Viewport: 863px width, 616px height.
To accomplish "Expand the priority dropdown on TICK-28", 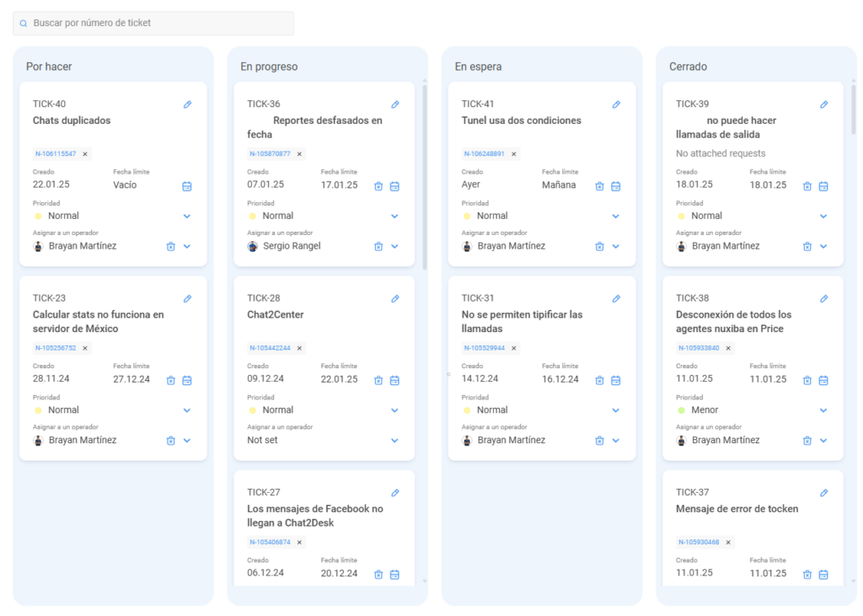I will [394, 410].
